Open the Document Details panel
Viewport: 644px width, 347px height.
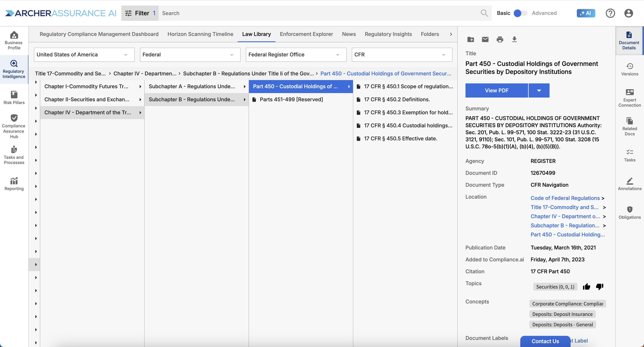629,41
